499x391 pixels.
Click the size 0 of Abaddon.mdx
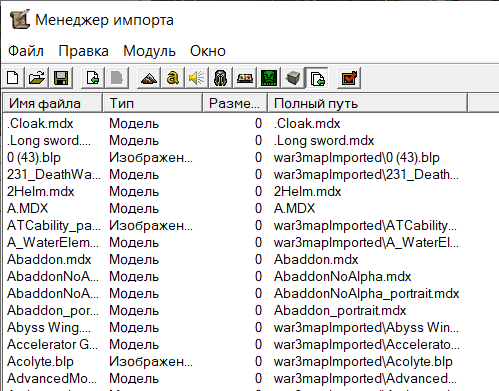258,260
